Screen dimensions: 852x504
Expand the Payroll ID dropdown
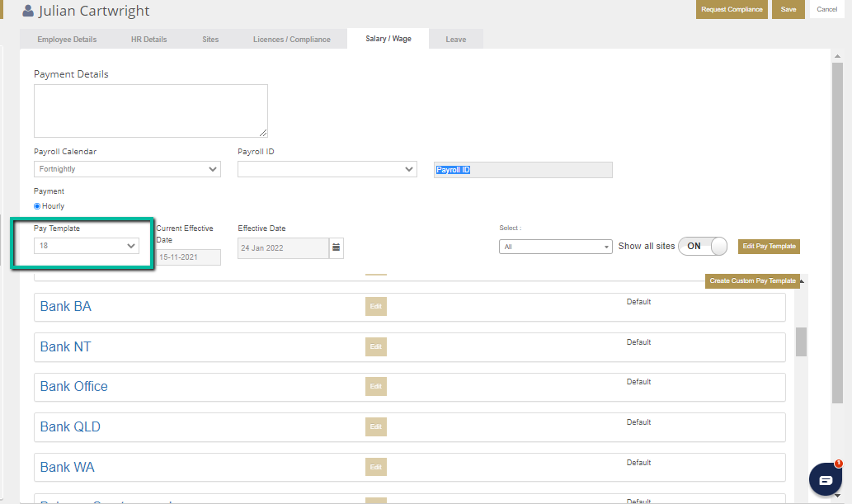[x=327, y=169]
